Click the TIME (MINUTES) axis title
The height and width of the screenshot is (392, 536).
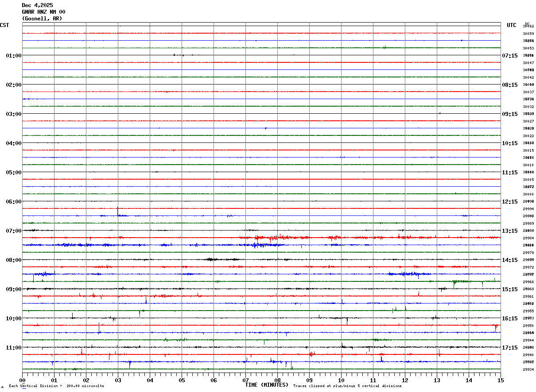coord(267,385)
